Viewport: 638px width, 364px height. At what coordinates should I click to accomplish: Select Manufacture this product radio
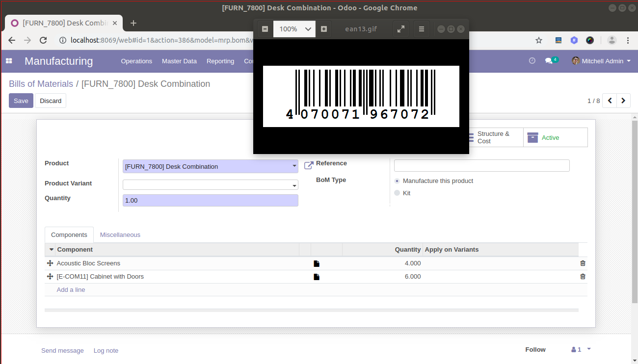click(397, 181)
